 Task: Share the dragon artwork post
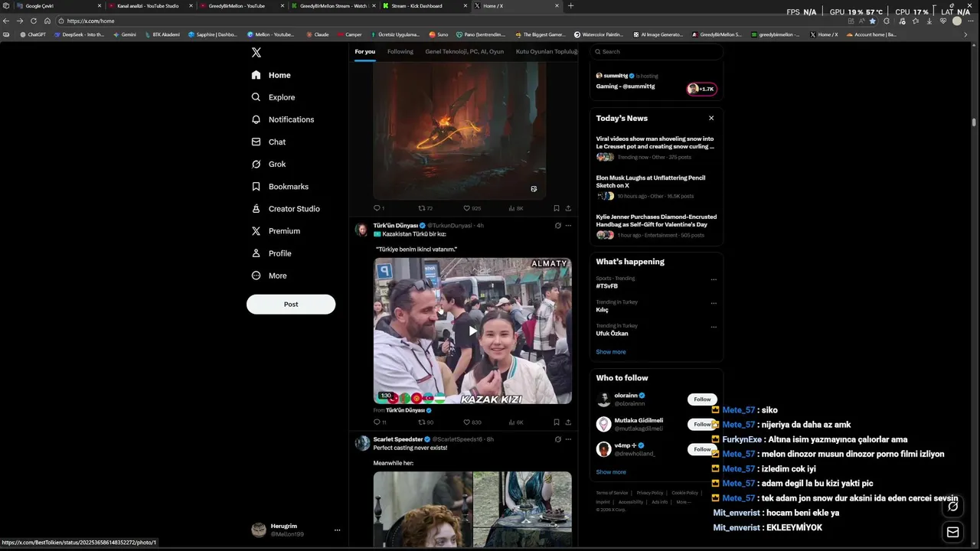568,208
